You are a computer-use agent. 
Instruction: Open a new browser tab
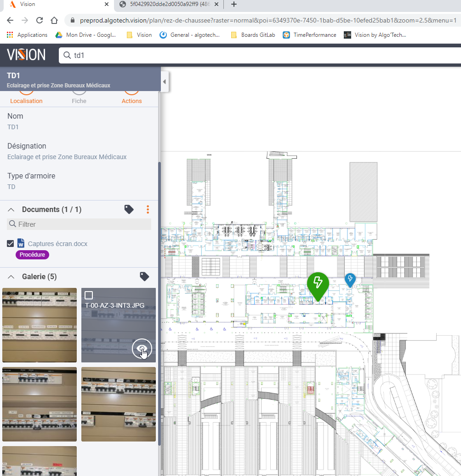(x=234, y=4)
